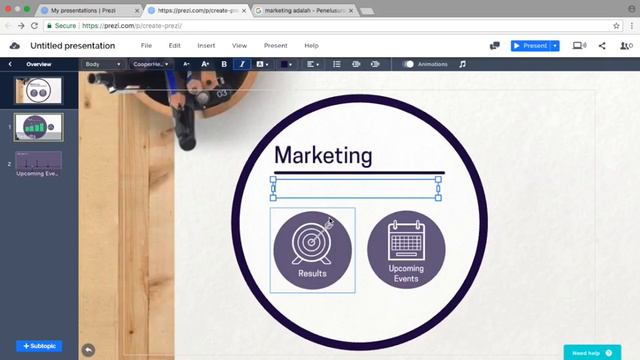
Task: Open the comments icon in header
Action: (x=495, y=46)
